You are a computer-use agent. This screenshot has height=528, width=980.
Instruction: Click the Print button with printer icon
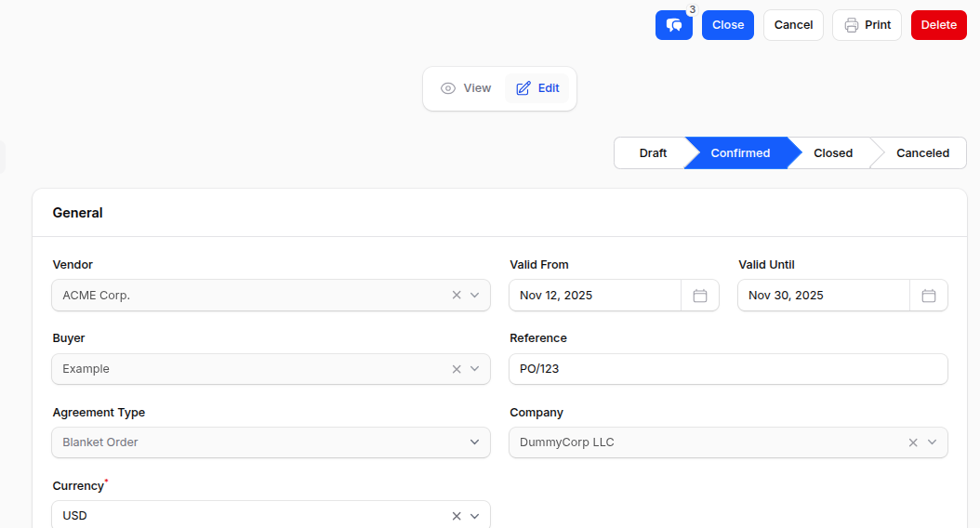click(x=867, y=25)
